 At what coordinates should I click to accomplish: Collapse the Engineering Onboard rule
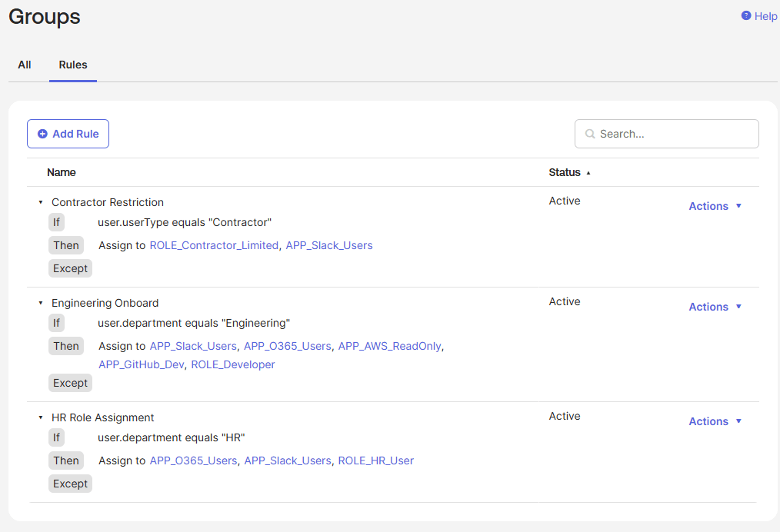pos(41,304)
